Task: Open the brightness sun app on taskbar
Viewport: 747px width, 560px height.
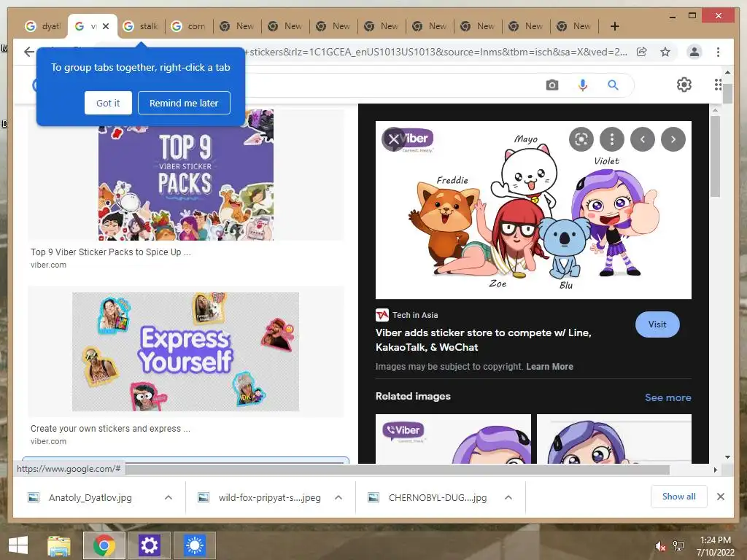Action: 194,545
